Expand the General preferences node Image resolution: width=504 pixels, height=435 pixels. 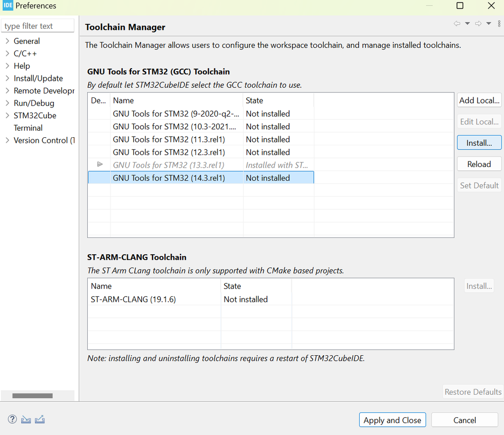pyautogui.click(x=7, y=41)
